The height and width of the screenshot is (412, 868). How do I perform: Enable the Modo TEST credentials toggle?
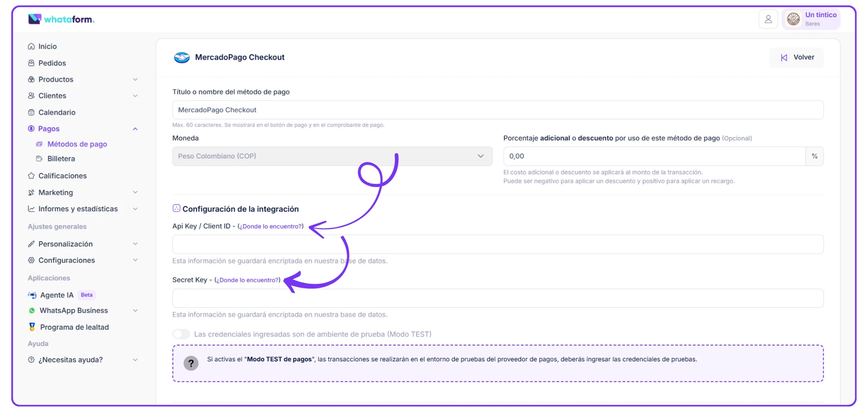(x=181, y=334)
